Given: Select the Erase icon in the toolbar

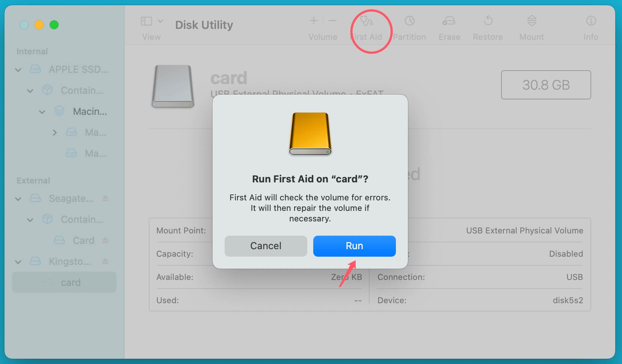Looking at the screenshot, I should [449, 21].
